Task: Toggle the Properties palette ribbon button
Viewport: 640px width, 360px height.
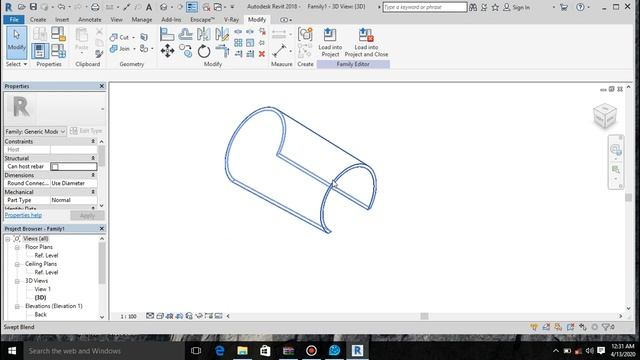Action: (x=40, y=51)
